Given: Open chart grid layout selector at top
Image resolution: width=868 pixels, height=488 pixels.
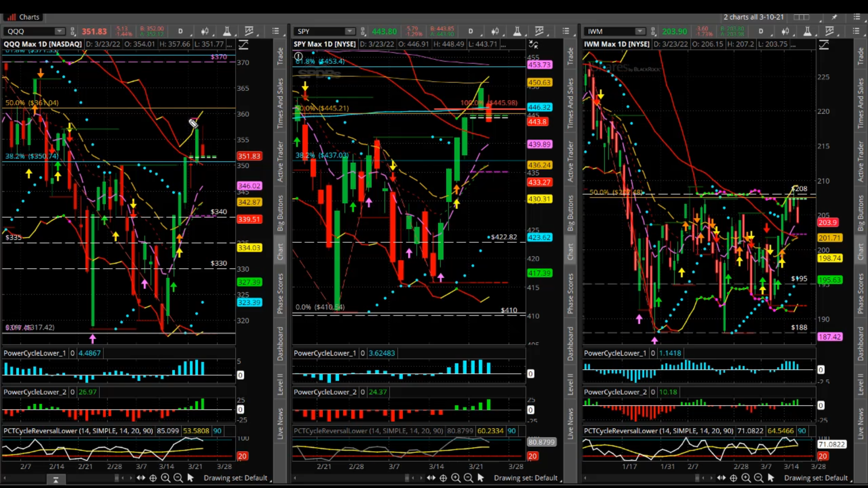Looking at the screenshot, I should coord(802,17).
